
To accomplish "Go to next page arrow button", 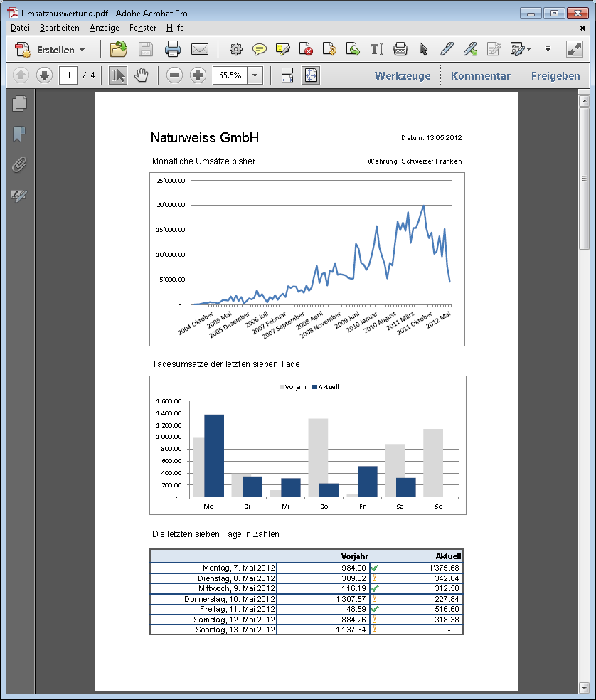I will point(44,75).
